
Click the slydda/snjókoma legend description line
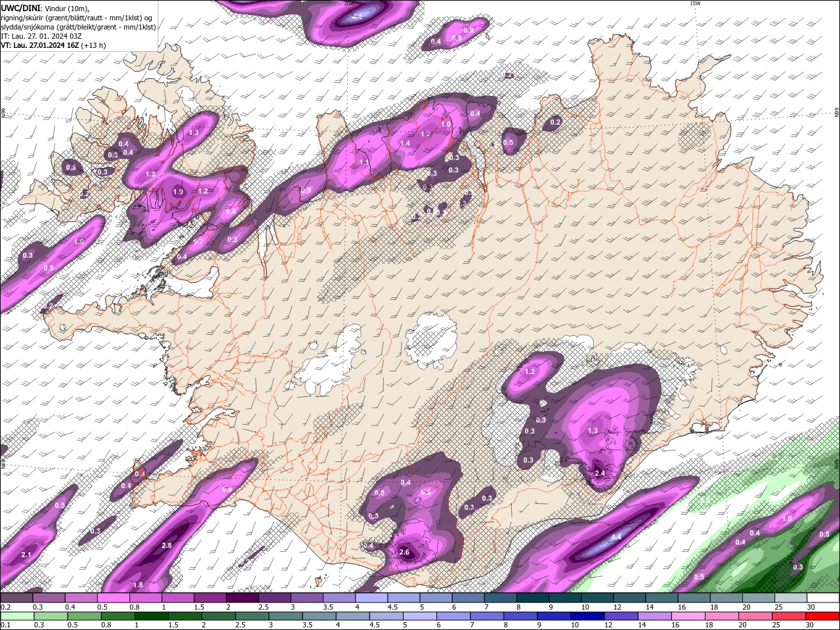78,27
